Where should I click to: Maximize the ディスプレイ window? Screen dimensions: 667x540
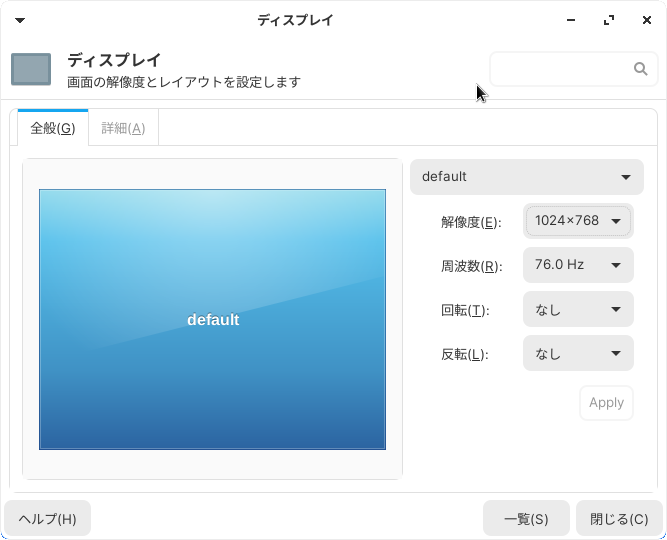(x=609, y=20)
